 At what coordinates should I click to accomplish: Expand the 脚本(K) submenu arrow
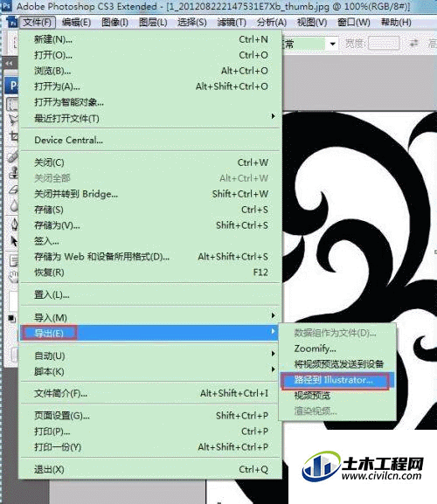273,369
